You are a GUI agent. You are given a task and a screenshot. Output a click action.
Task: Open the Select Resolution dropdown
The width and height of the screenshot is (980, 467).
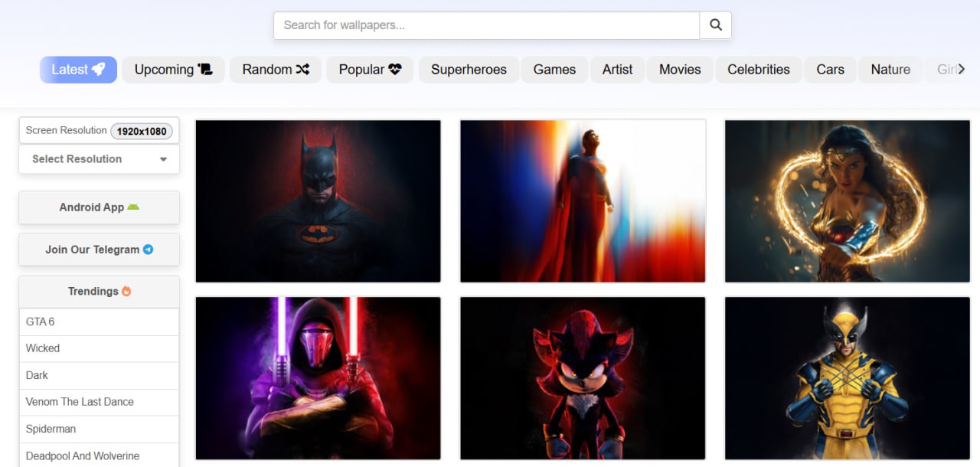pos(99,159)
